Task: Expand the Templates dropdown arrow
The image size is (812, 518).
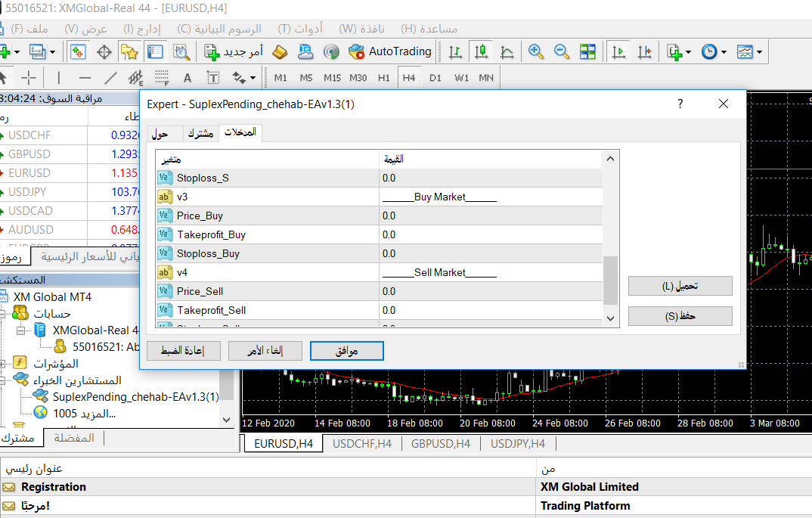Action: point(759,51)
